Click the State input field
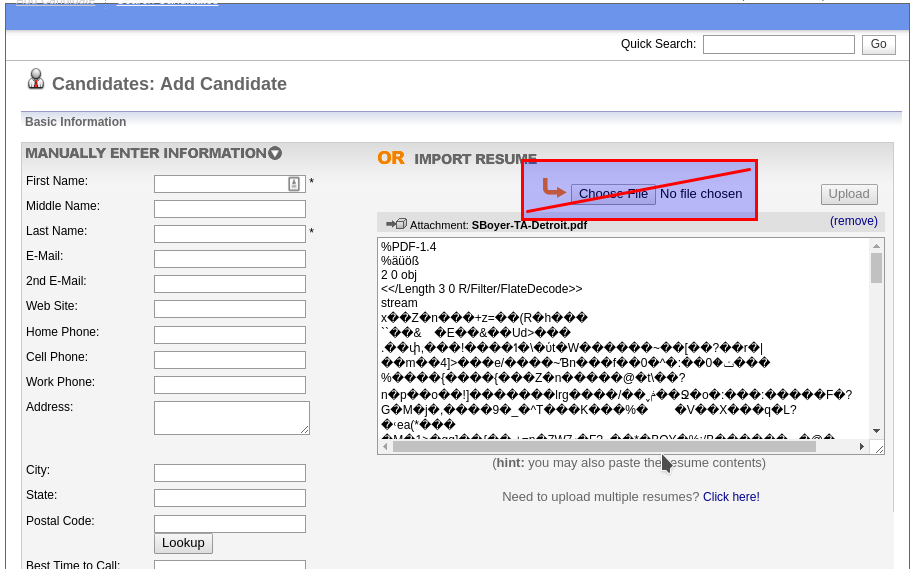Screen dimensions: 913x569 pyautogui.click(x=229, y=498)
